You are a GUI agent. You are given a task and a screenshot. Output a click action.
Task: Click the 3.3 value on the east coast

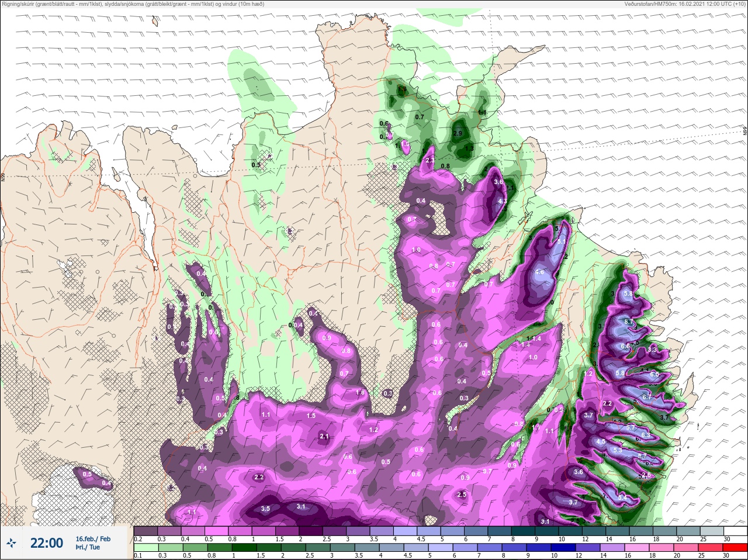(653, 349)
